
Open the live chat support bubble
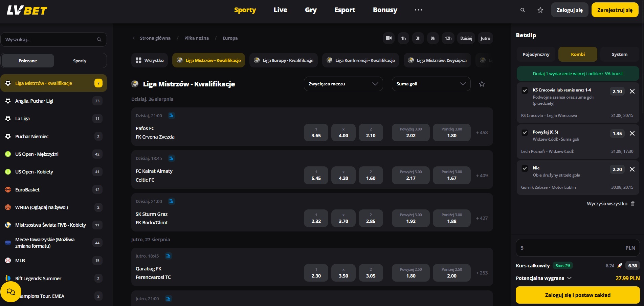click(11, 292)
